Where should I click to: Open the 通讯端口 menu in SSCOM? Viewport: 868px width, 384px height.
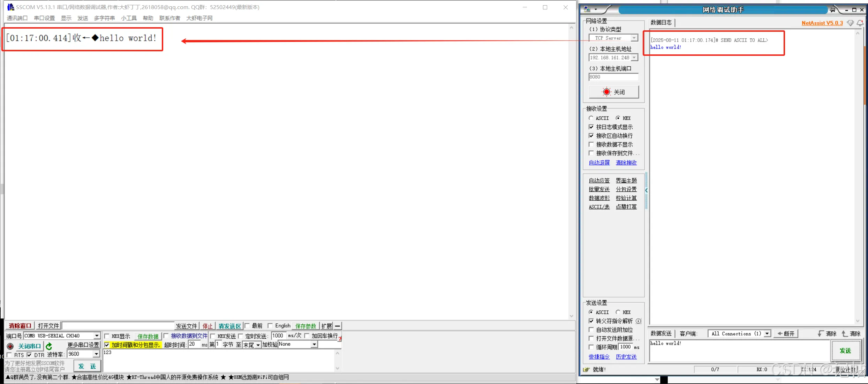coord(17,18)
